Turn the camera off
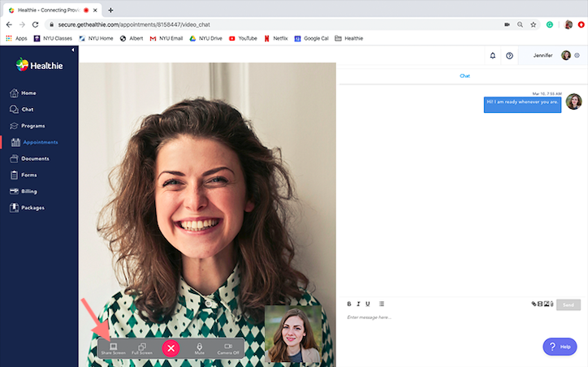The height and width of the screenshot is (367, 588). 228,348
